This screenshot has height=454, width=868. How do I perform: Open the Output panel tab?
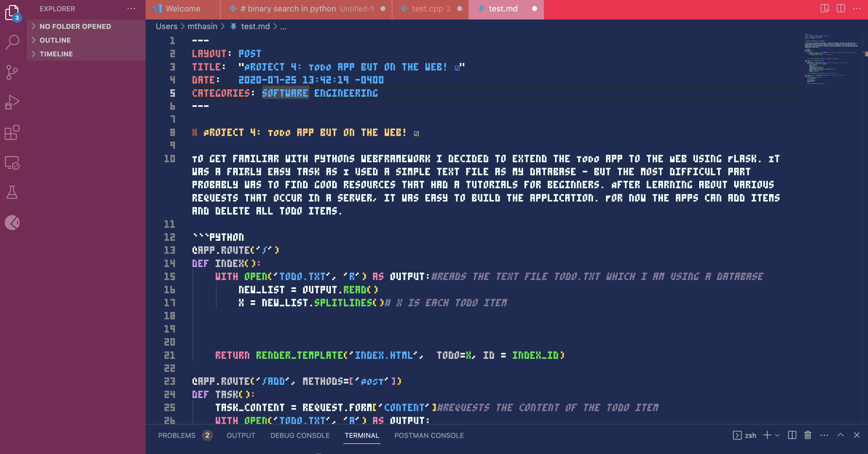click(241, 436)
